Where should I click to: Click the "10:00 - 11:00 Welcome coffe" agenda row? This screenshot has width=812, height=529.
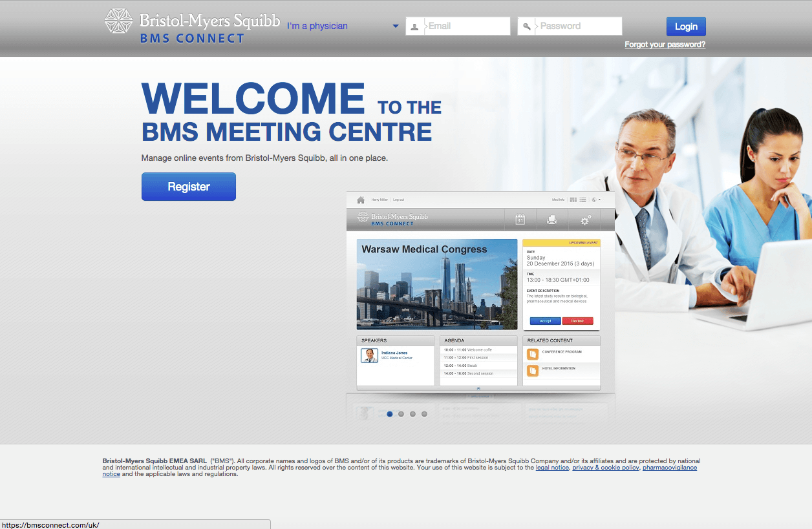[x=478, y=349]
